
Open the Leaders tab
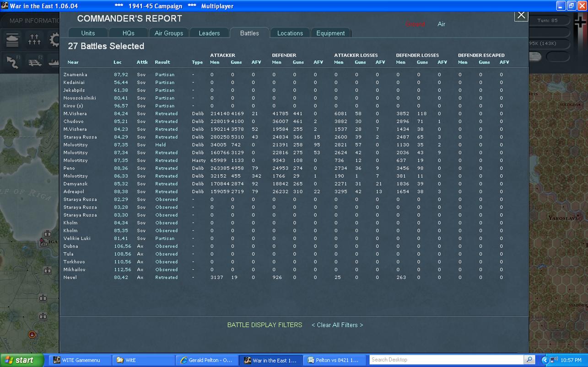[x=209, y=33]
